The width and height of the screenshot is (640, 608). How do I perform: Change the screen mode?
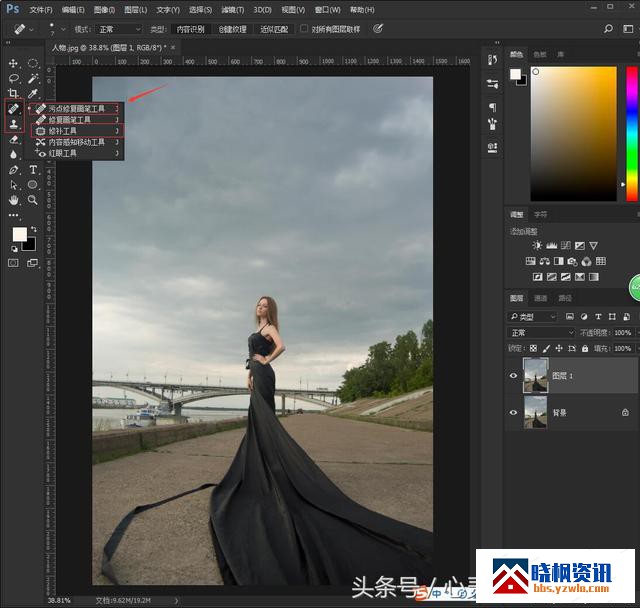32,263
